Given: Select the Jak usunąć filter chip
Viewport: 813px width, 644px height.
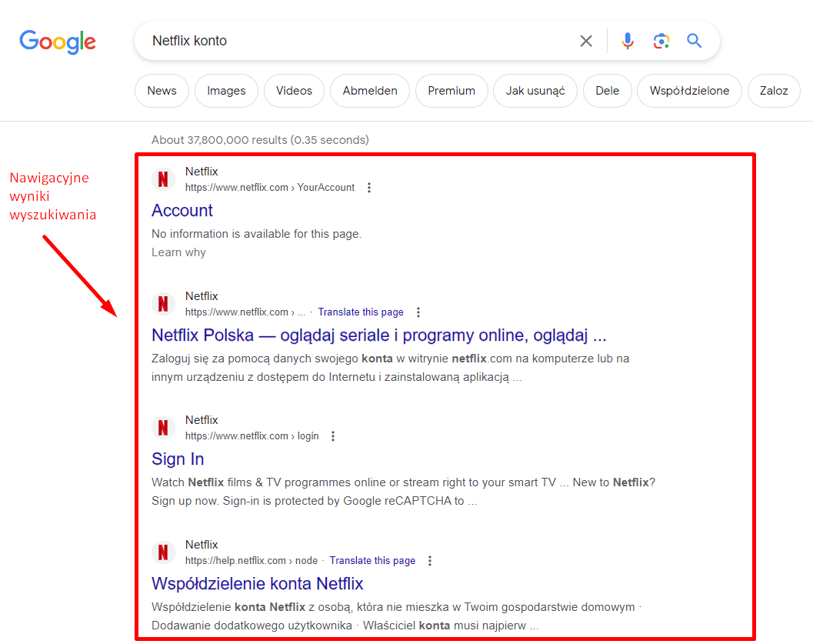Looking at the screenshot, I should pyautogui.click(x=535, y=91).
